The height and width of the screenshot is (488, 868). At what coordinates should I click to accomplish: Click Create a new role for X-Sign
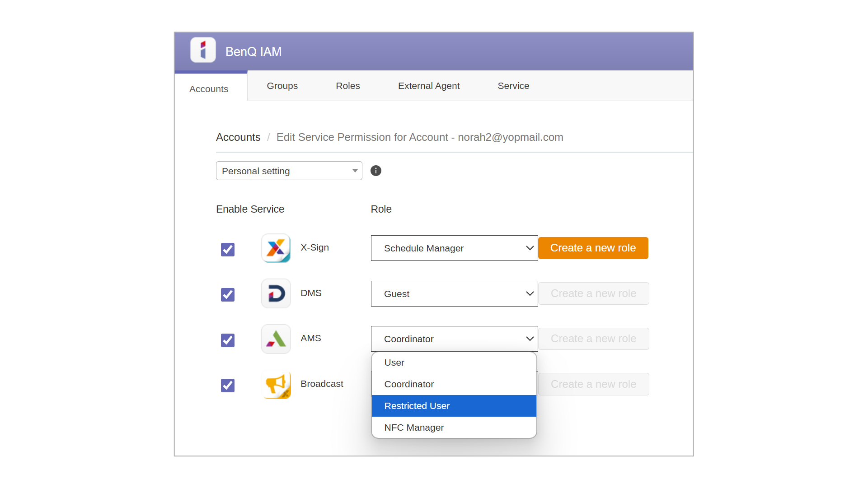coord(593,248)
